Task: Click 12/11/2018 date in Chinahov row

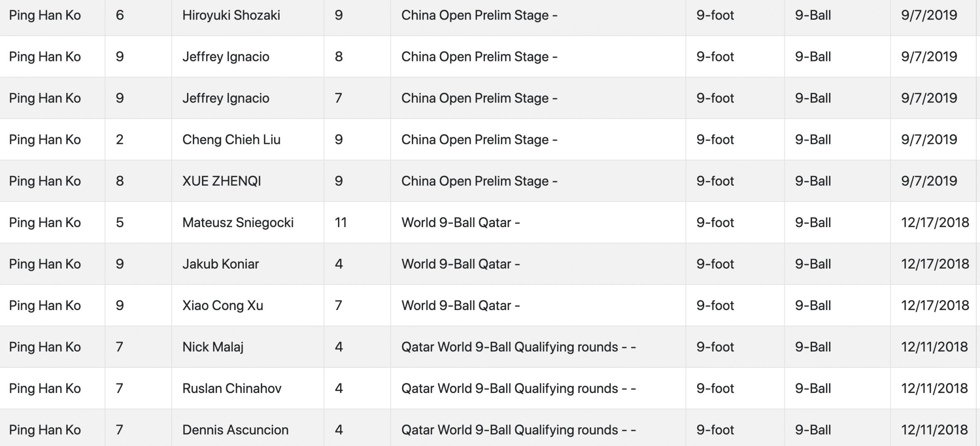Action: click(934, 388)
